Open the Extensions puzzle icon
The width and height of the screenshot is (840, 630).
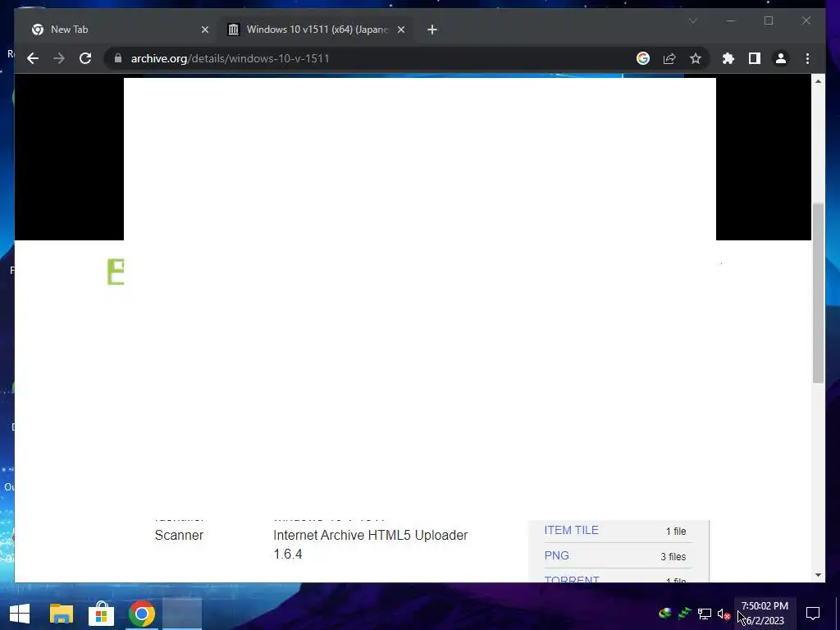[728, 58]
